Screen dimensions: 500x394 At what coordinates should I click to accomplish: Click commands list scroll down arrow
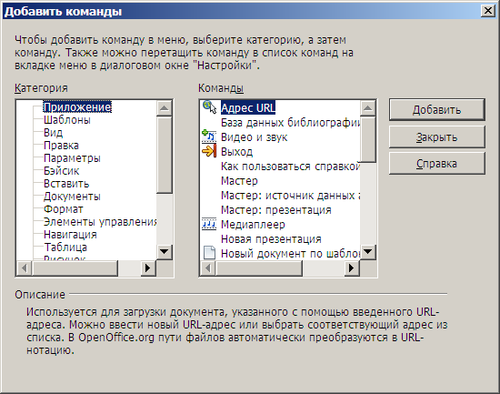pos(368,251)
